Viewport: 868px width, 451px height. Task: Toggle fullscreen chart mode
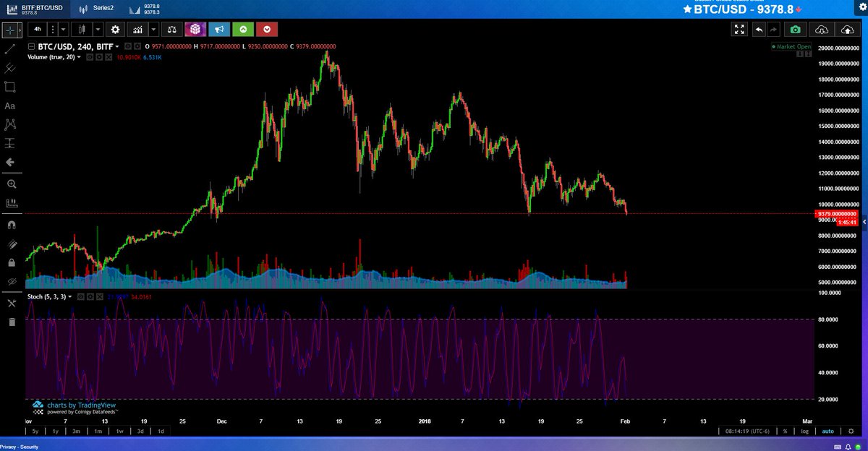pyautogui.click(x=739, y=30)
